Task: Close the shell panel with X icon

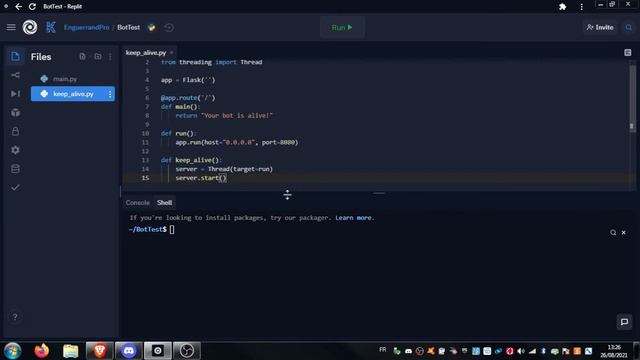Action: (623, 232)
